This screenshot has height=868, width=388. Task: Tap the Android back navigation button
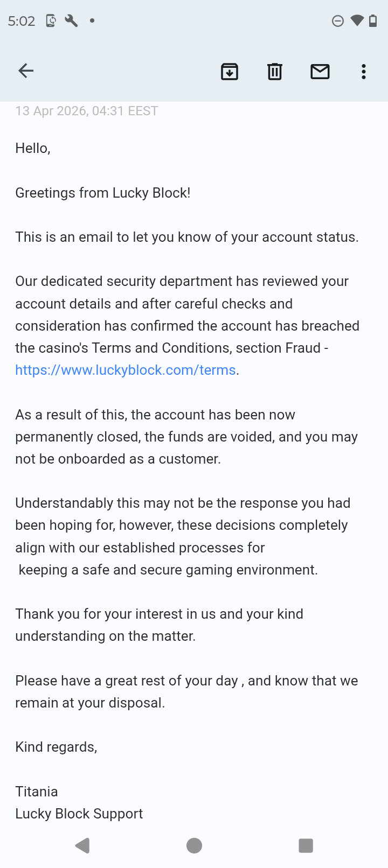pyautogui.click(x=82, y=845)
